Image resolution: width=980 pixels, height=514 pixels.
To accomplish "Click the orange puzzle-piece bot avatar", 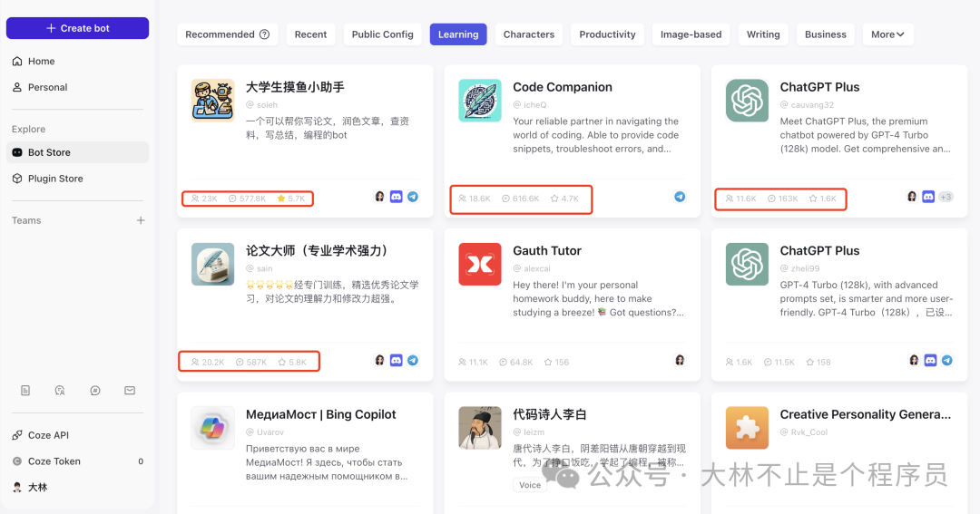I will 747,428.
